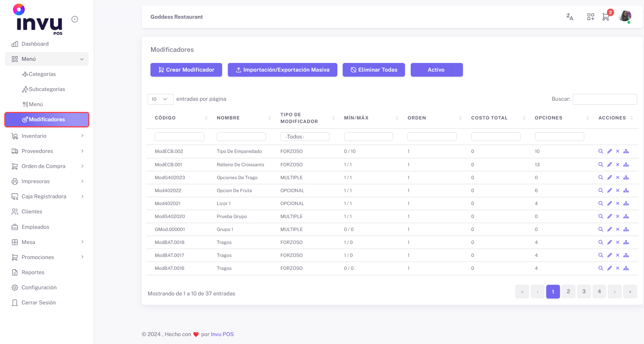Open the Menú submenu item
This screenshot has height=344, width=644.
pos(47,104)
